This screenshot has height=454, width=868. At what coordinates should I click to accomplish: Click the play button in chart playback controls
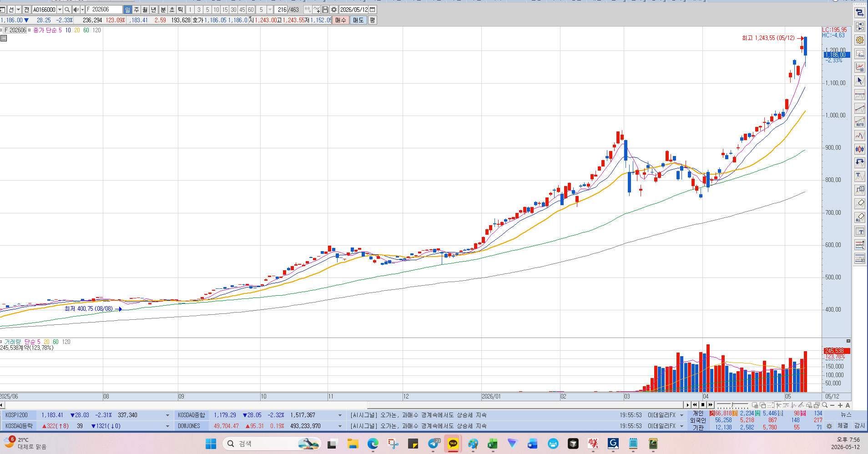[688, 405]
